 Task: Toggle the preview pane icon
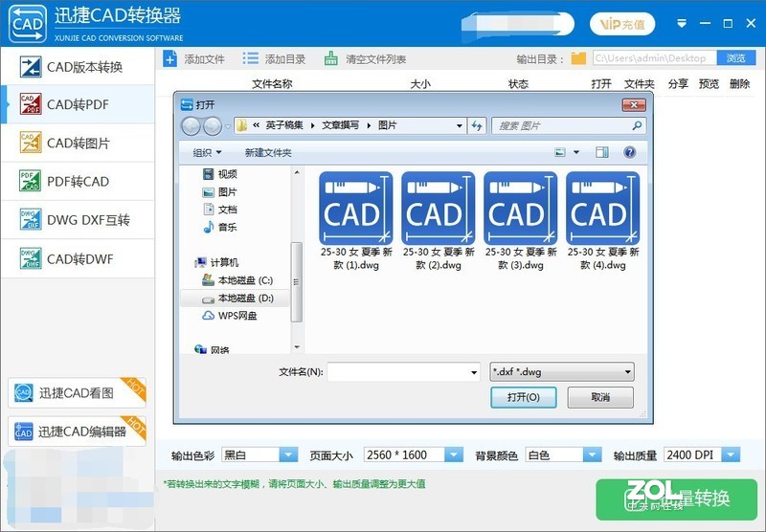[x=602, y=153]
